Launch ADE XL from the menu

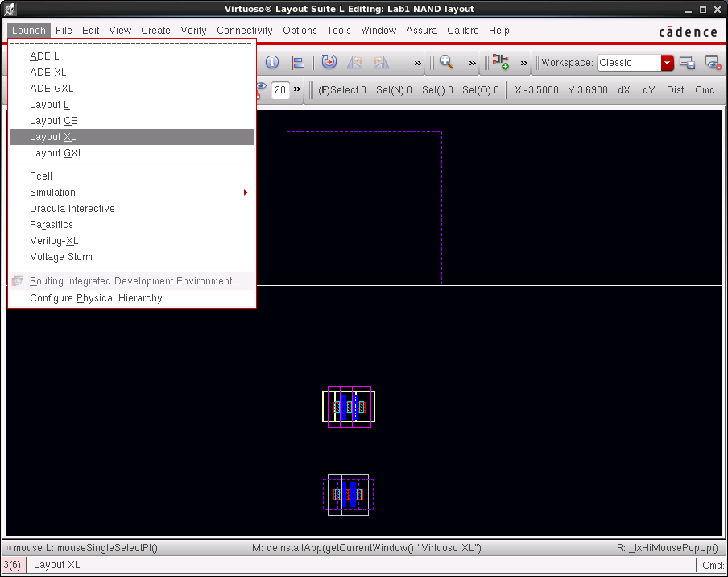132,73
